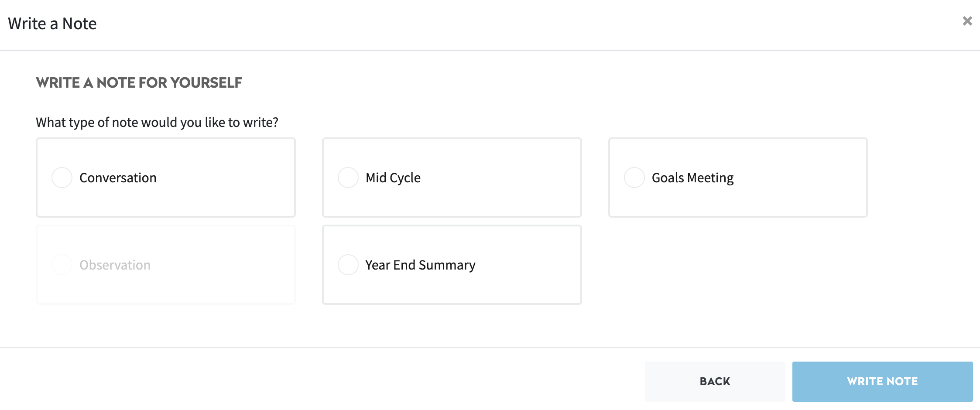Click the note type question text

(157, 123)
